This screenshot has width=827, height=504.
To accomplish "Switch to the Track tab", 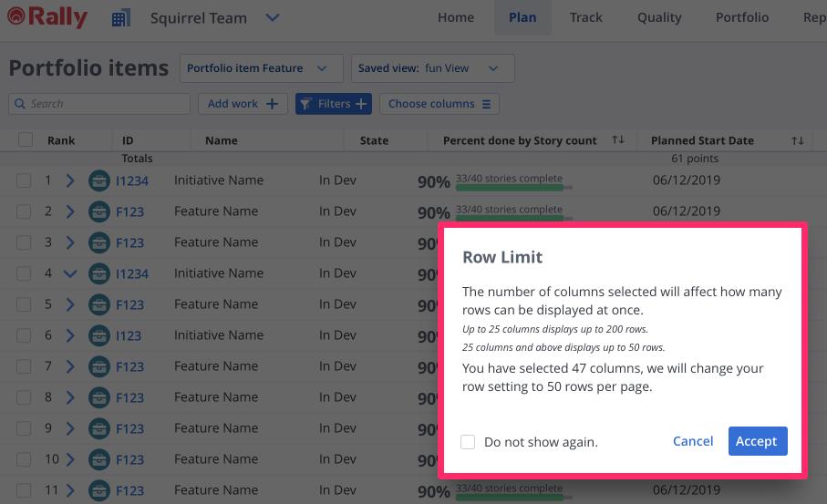I will click(x=585, y=17).
